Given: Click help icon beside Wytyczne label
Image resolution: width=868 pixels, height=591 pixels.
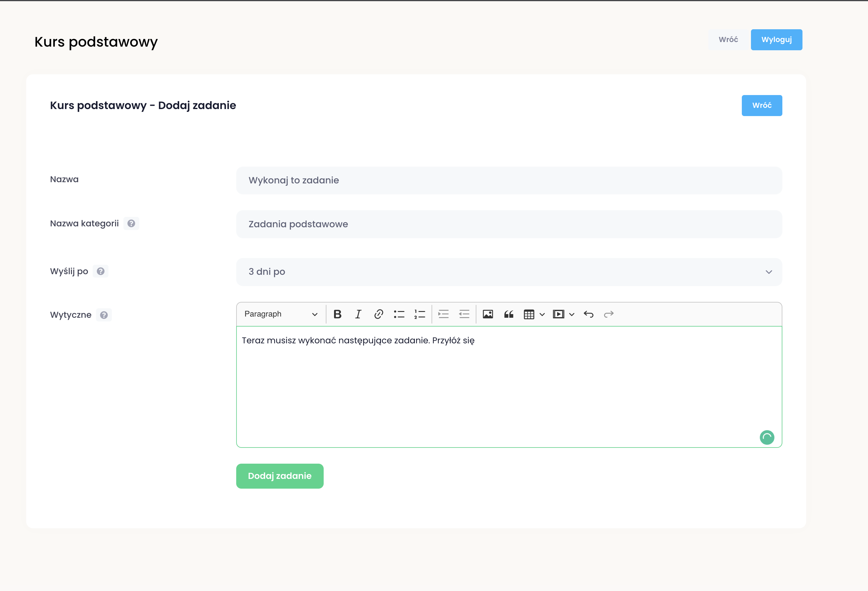Looking at the screenshot, I should pyautogui.click(x=104, y=315).
